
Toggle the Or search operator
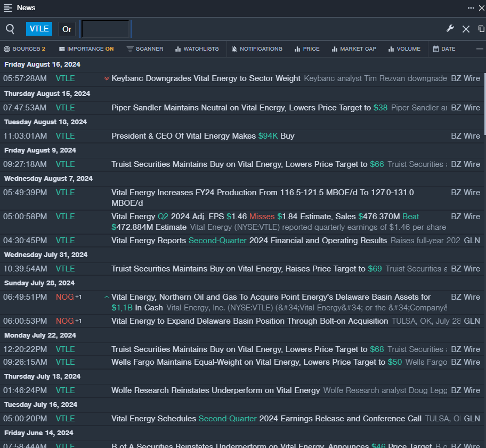67,29
